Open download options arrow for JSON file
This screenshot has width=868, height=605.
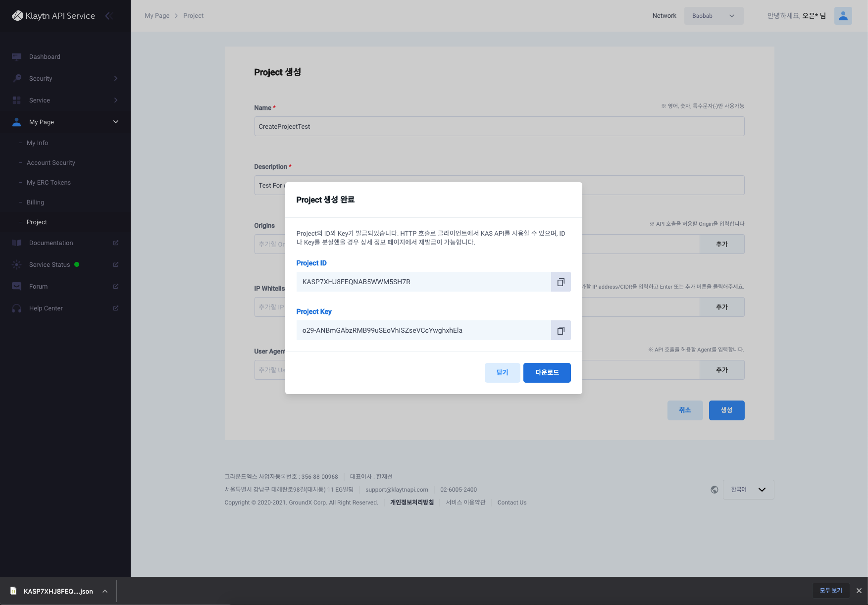click(x=105, y=591)
